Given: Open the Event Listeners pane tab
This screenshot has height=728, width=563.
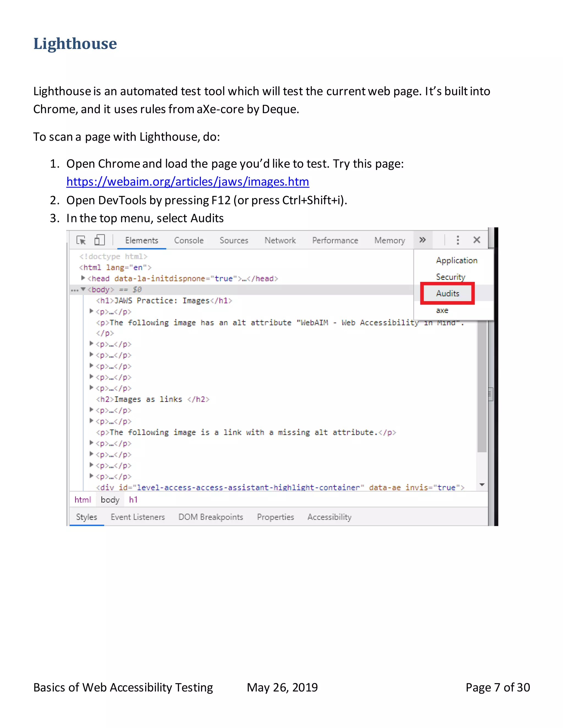Looking at the screenshot, I should tap(138, 517).
